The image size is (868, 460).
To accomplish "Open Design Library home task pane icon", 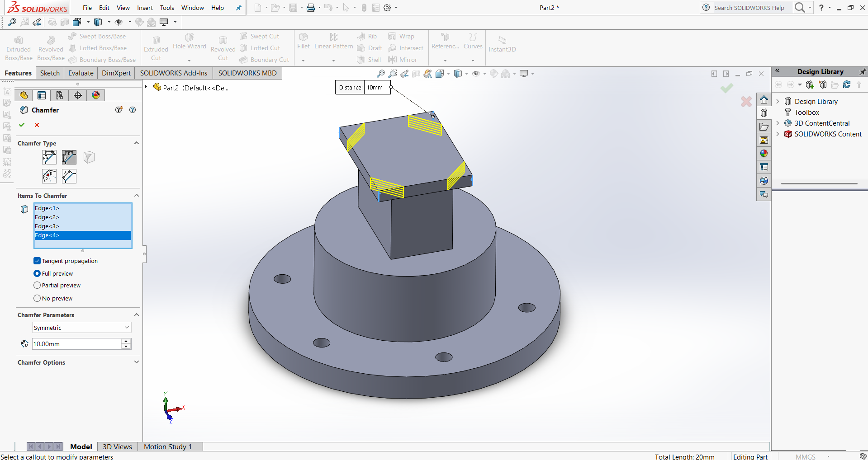I will tap(764, 100).
